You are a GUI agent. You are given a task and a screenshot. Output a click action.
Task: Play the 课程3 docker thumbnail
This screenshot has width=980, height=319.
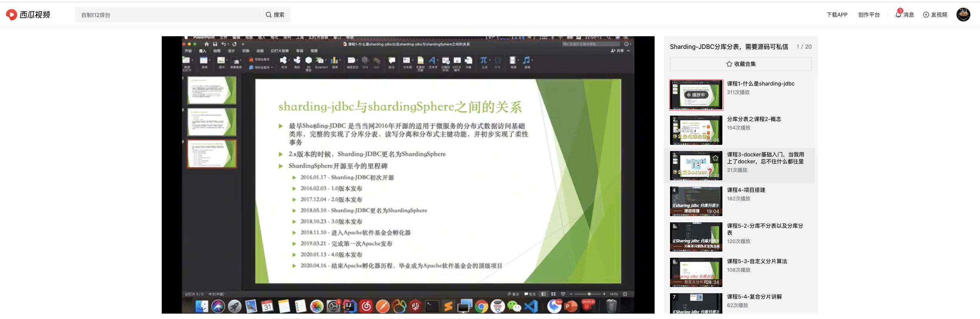696,166
